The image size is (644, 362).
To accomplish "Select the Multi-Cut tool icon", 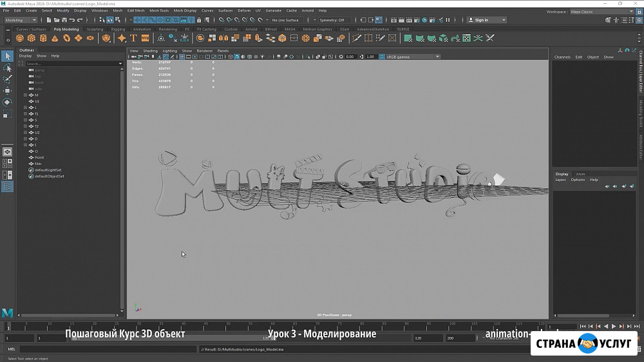I will [357, 38].
